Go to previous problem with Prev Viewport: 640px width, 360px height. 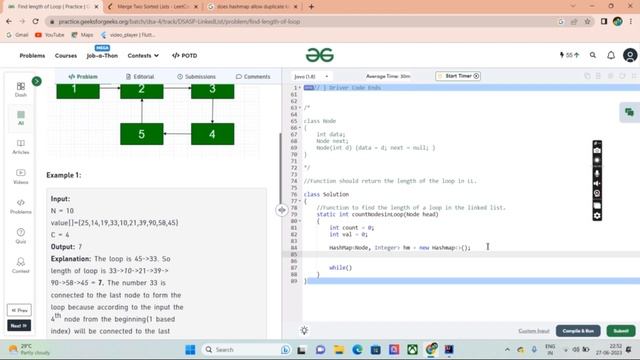tap(19, 310)
